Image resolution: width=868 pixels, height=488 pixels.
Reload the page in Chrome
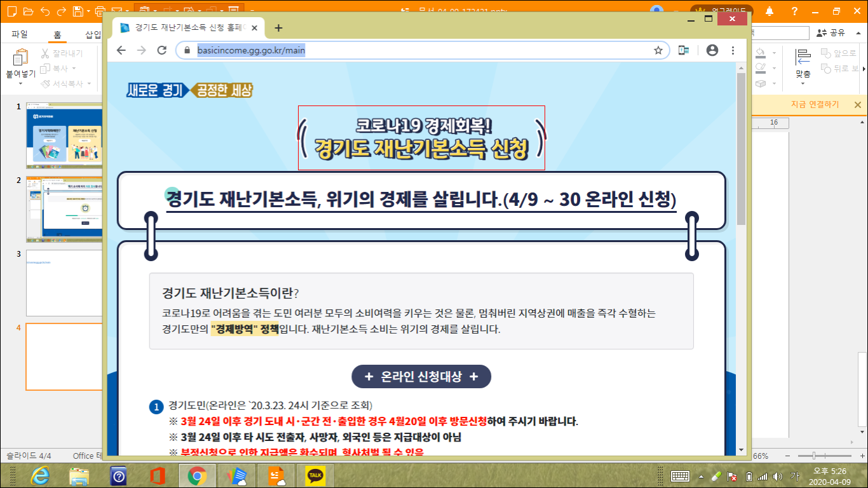161,50
